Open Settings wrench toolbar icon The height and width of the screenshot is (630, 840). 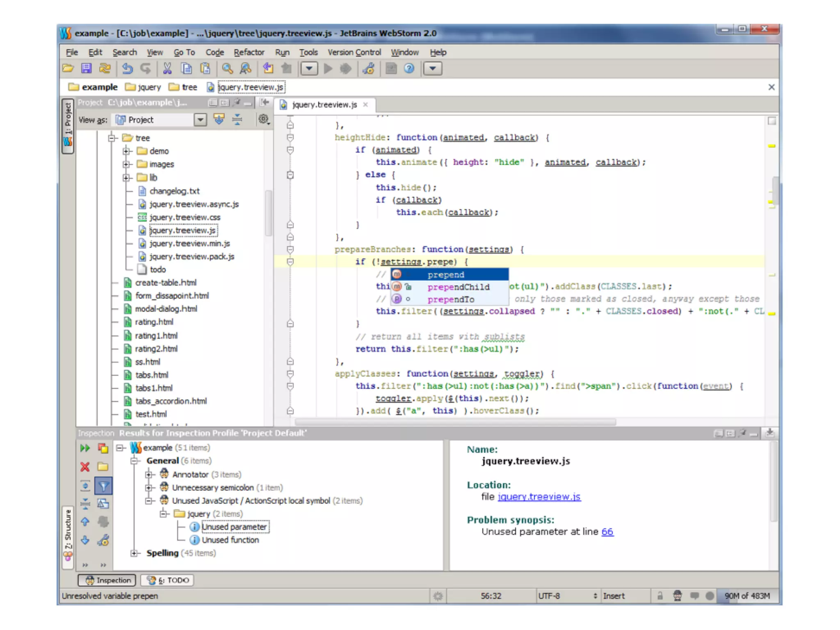368,68
